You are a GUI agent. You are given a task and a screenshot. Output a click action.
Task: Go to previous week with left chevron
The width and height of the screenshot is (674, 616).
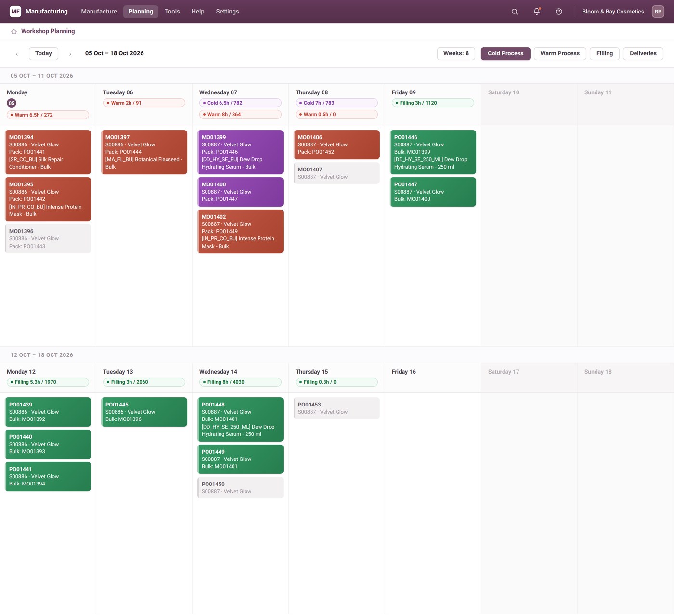[17, 54]
